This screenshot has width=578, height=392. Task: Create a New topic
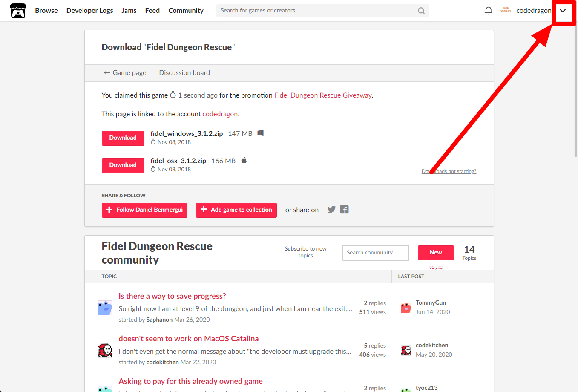pyautogui.click(x=436, y=253)
